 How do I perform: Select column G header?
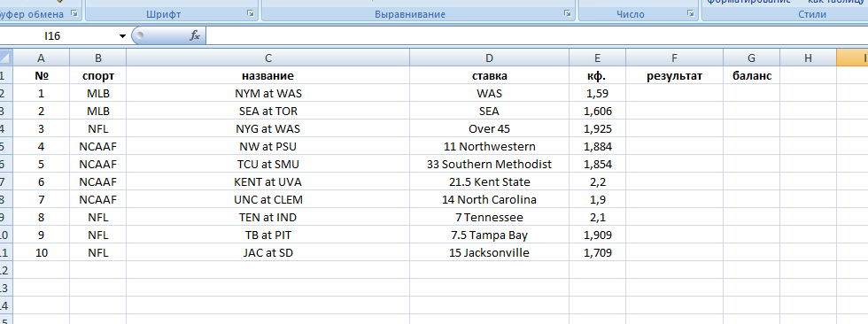coord(751,58)
